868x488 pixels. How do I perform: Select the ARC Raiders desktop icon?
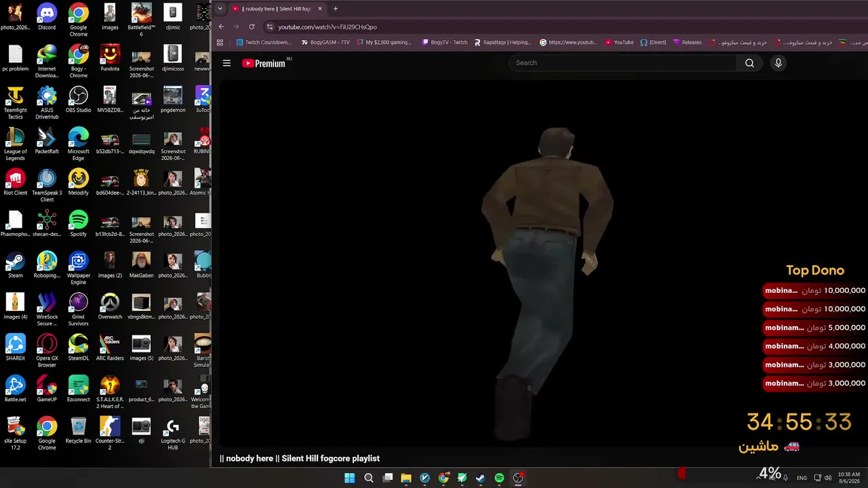tap(110, 348)
